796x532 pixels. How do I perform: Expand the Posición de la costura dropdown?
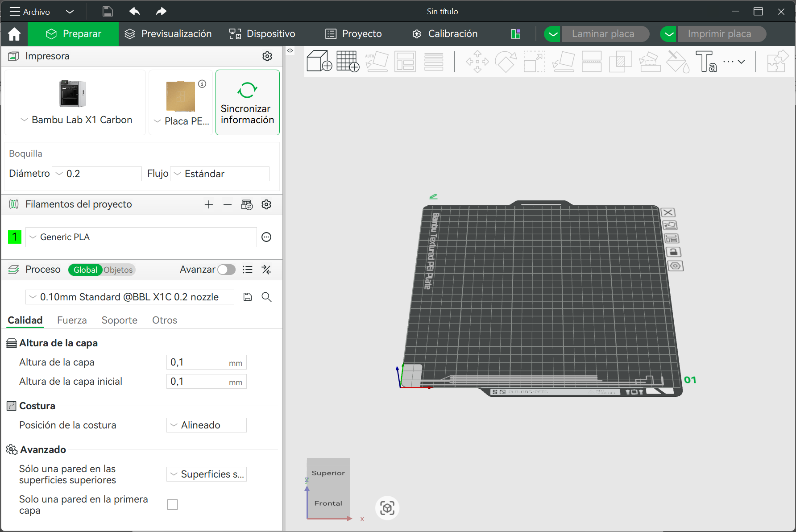pos(207,425)
